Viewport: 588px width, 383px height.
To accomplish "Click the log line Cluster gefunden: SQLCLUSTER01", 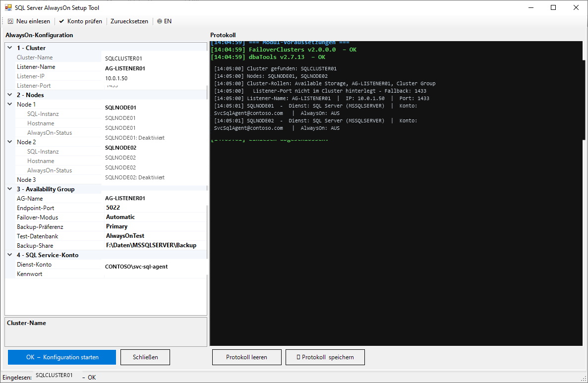I will pyautogui.click(x=275, y=68).
